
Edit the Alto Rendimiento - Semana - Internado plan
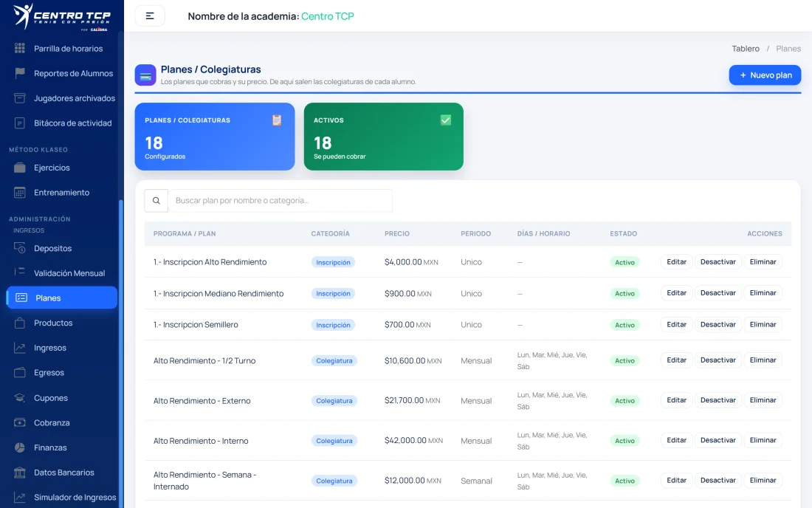pos(676,480)
